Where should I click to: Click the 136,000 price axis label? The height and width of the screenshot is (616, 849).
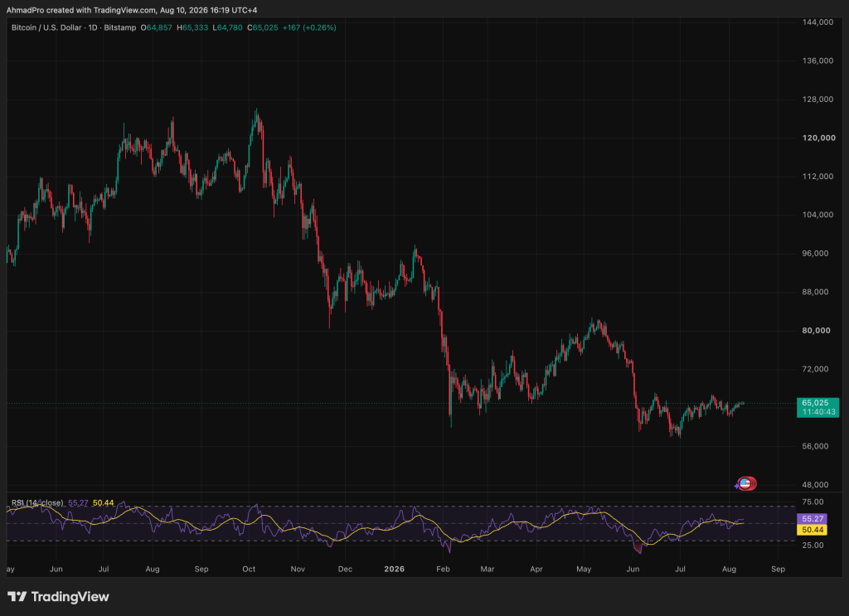coord(817,61)
